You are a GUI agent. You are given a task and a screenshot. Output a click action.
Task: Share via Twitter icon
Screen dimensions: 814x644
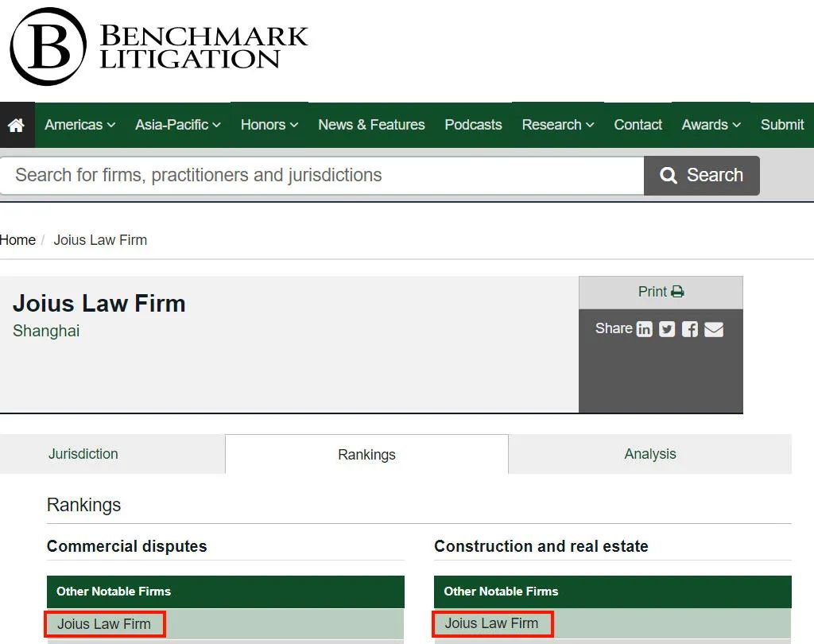[667, 329]
